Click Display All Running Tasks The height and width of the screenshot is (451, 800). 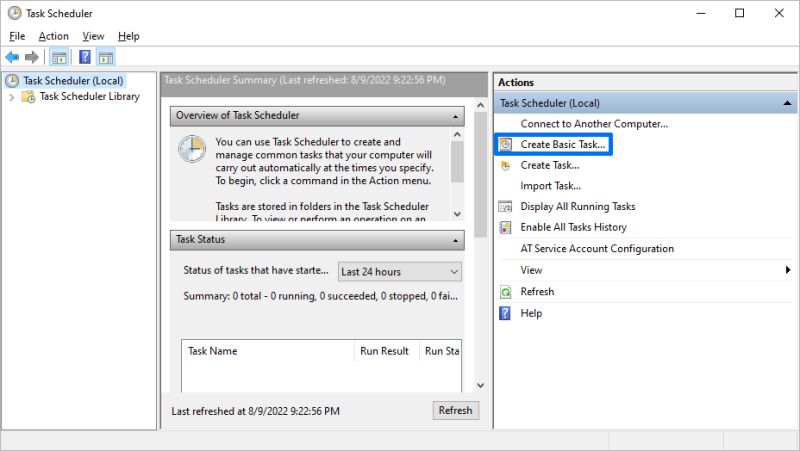[x=578, y=207]
